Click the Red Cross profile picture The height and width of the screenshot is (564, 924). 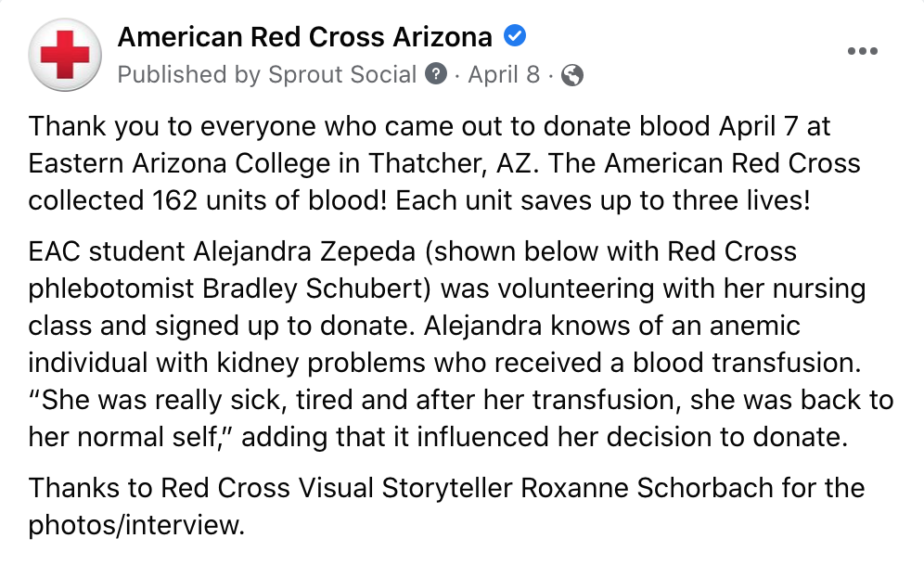[x=65, y=55]
